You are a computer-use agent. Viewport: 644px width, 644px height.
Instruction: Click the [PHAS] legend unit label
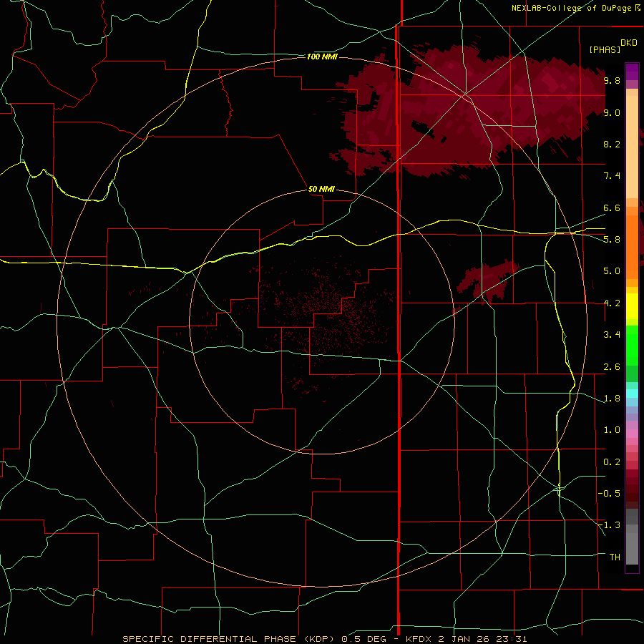coord(605,49)
